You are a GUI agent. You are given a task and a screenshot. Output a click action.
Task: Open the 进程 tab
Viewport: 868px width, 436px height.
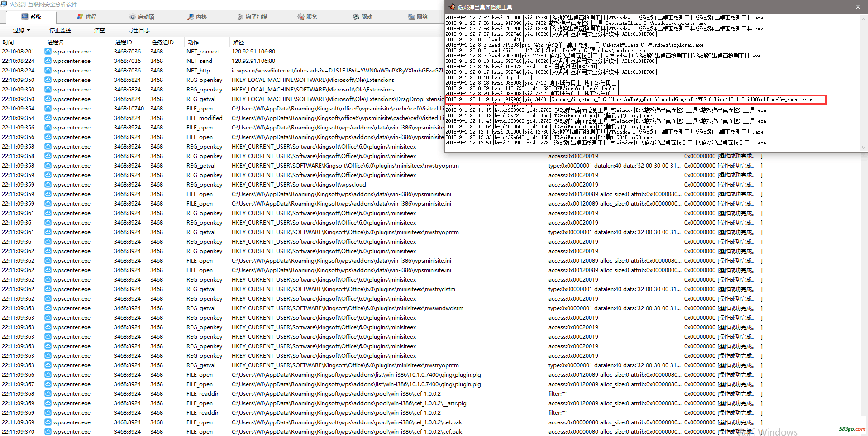(86, 17)
